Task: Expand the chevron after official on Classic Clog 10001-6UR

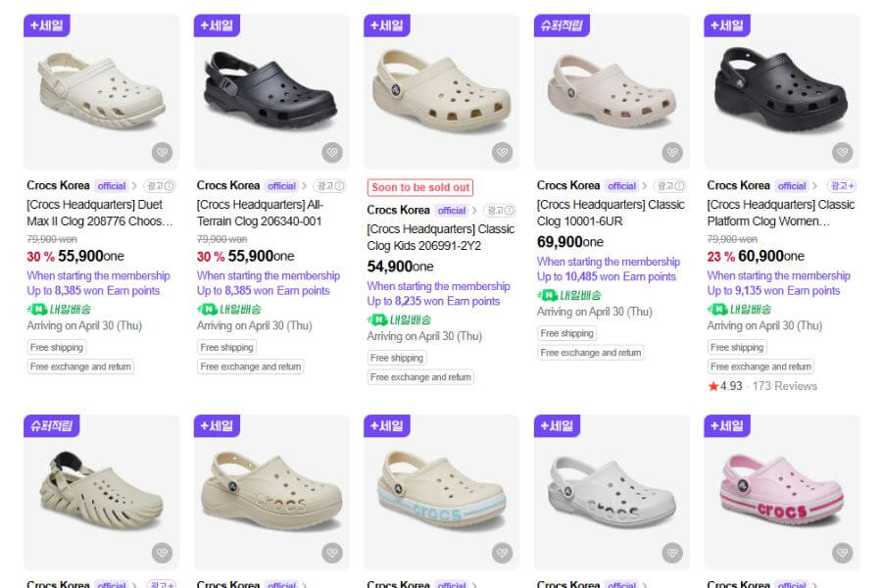Action: click(x=645, y=186)
